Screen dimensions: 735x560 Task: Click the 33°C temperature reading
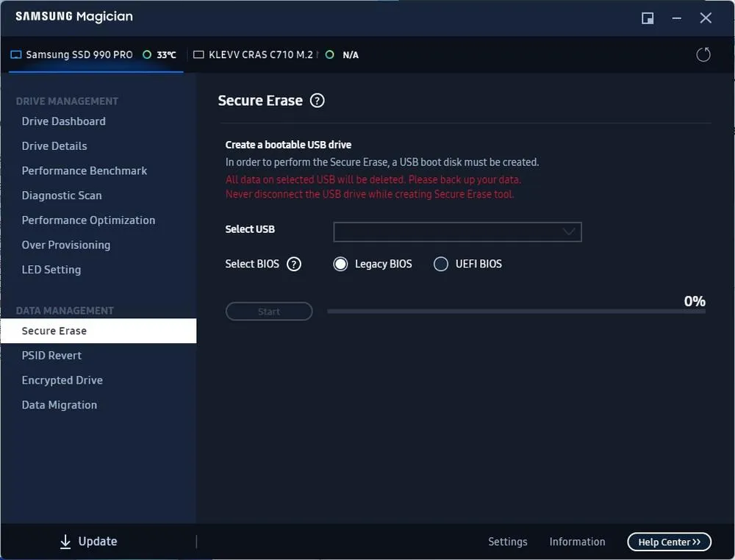tap(166, 55)
